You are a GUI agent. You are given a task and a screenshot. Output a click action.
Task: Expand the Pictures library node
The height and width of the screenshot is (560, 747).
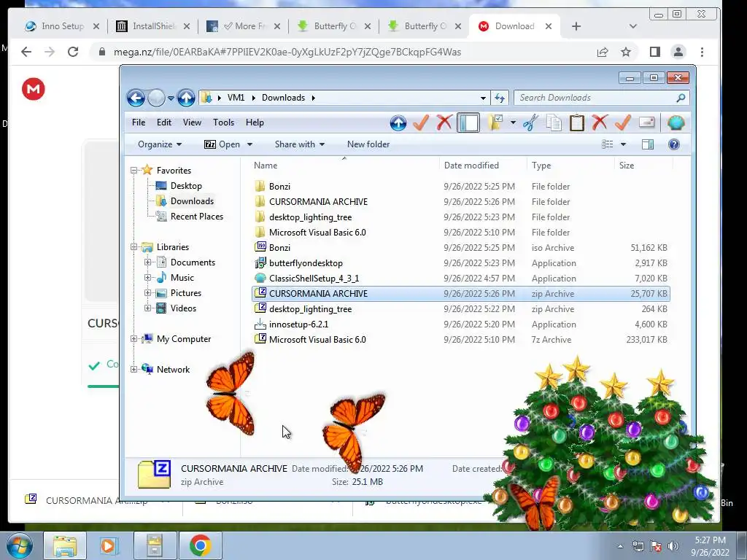pos(147,293)
